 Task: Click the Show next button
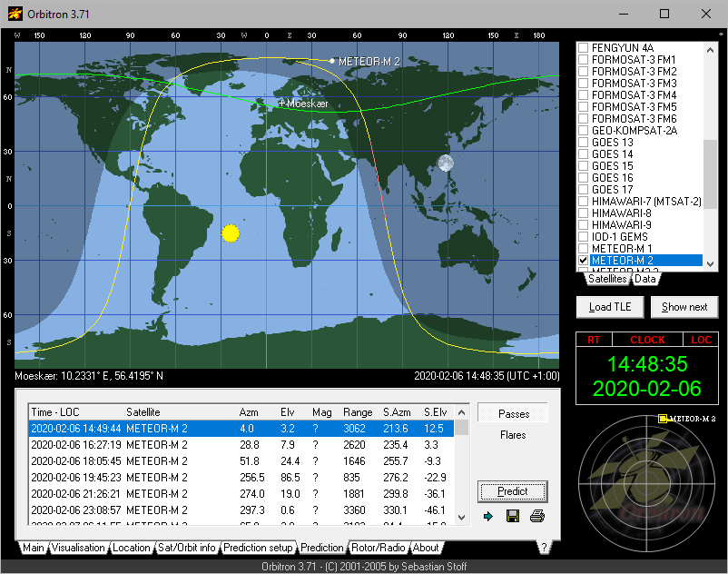coord(684,307)
